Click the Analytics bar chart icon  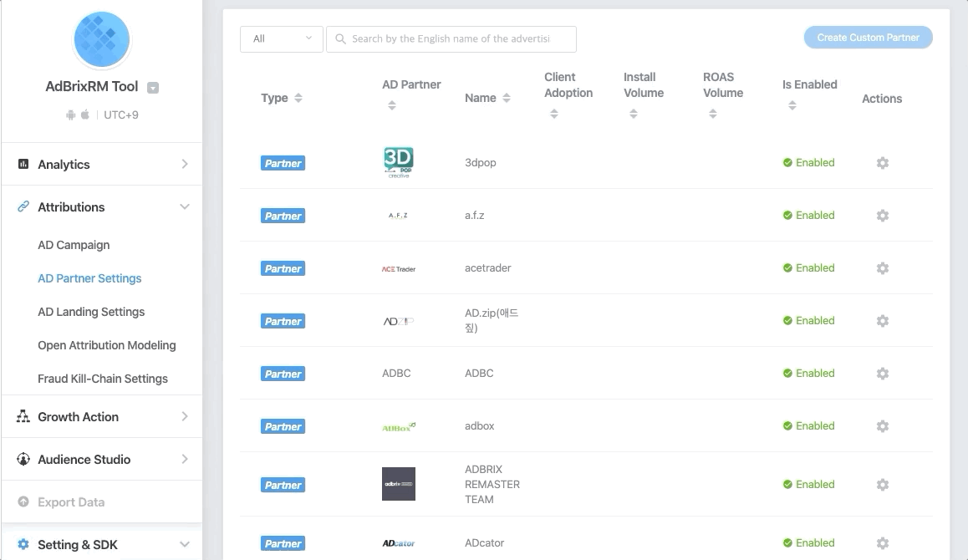23,164
